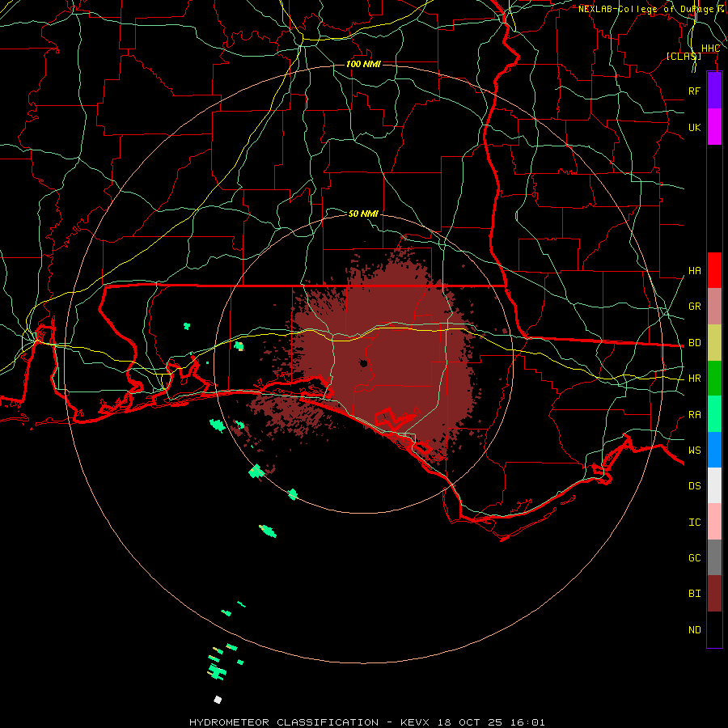
Task: Click the magenta UK legend swatch
Action: [714, 127]
